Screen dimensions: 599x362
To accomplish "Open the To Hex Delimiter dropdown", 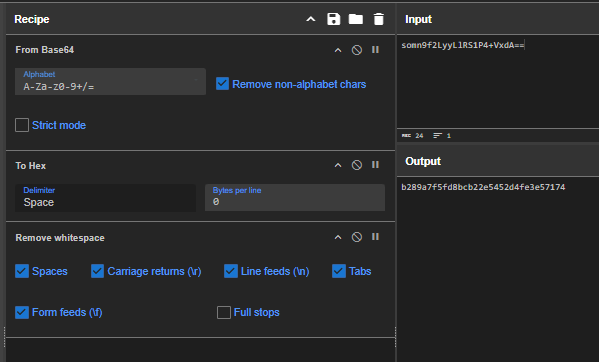I will pyautogui.click(x=105, y=197).
